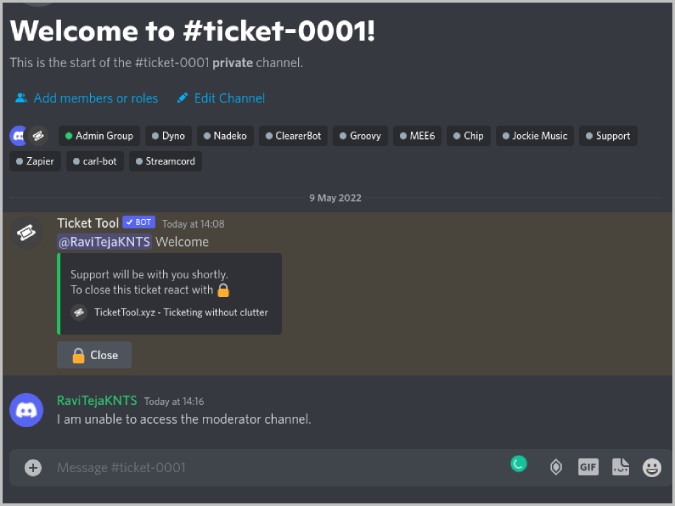Open the emoji picker smiley
Viewport: 675px width, 506px height.
[x=652, y=467]
